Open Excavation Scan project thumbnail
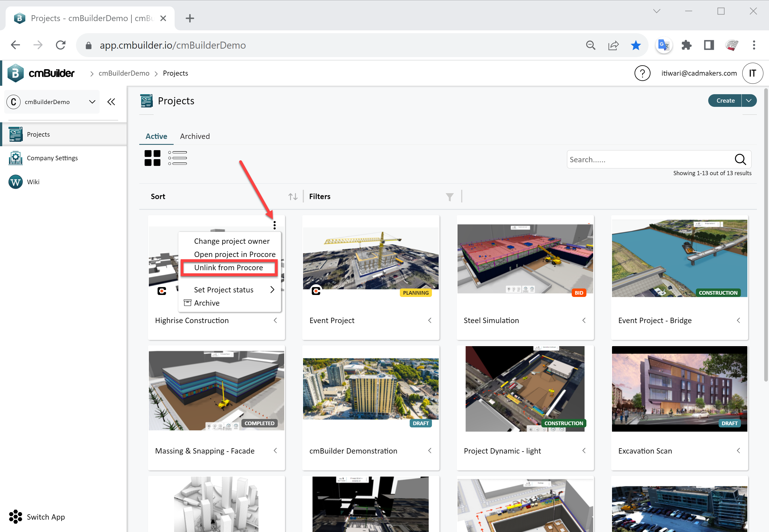Image resolution: width=769 pixels, height=532 pixels. pyautogui.click(x=679, y=389)
